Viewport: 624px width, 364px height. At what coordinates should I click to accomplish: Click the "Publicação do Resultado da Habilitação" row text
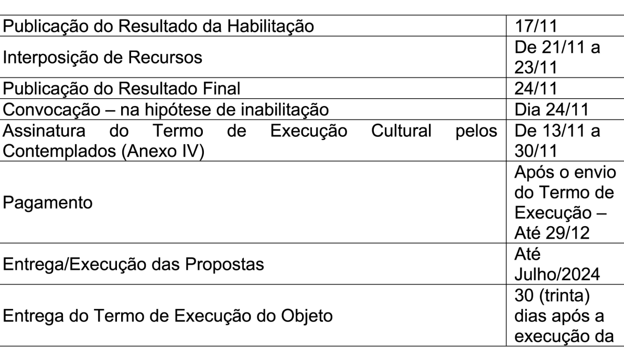tap(159, 26)
